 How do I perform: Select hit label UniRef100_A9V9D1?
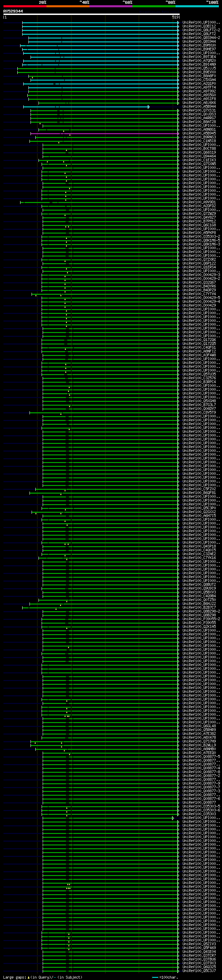pos(199,202)
